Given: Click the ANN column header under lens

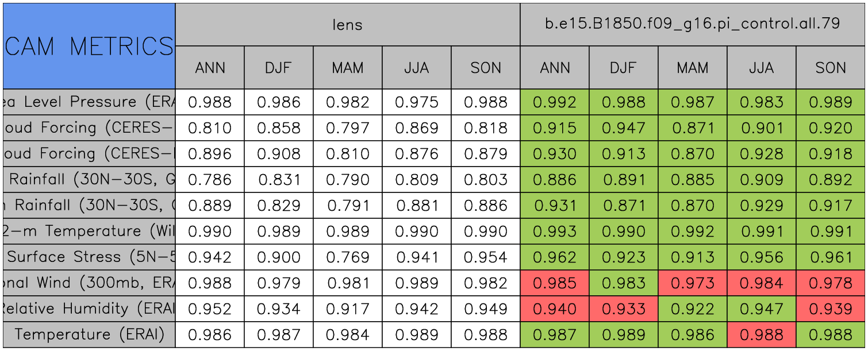Looking at the screenshot, I should 210,68.
